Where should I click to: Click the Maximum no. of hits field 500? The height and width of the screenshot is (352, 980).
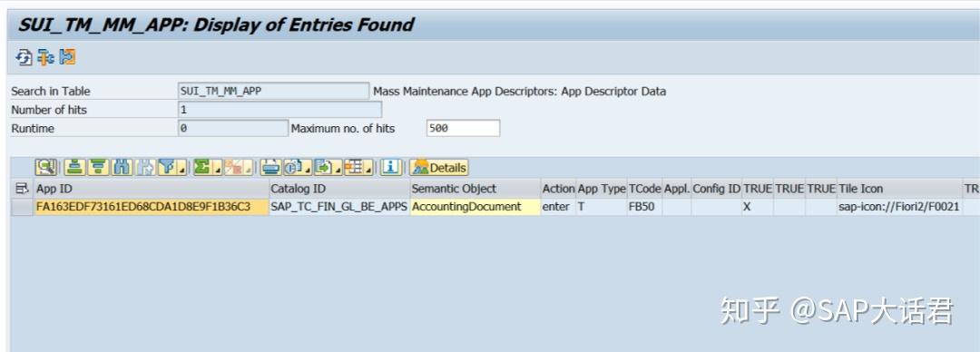click(463, 128)
